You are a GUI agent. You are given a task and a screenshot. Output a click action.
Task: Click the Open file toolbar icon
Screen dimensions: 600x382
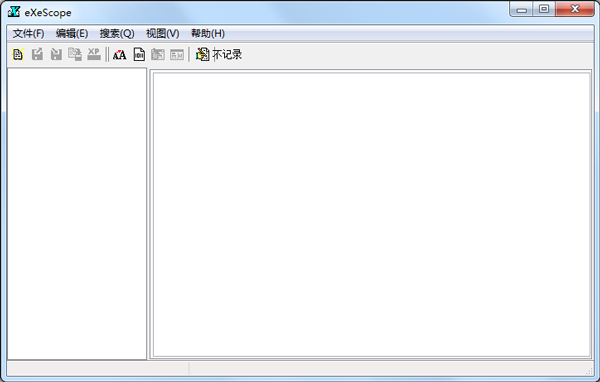click(18, 54)
